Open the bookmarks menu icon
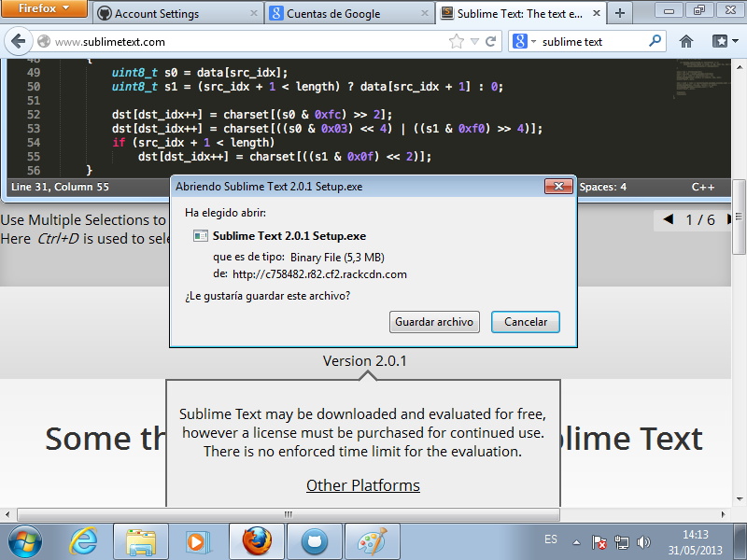 725,41
